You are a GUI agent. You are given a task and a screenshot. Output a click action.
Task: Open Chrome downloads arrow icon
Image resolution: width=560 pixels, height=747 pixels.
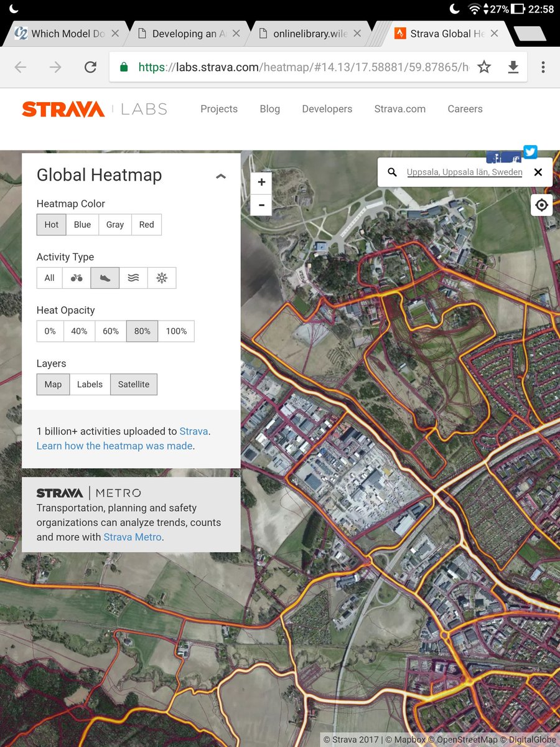click(x=513, y=67)
